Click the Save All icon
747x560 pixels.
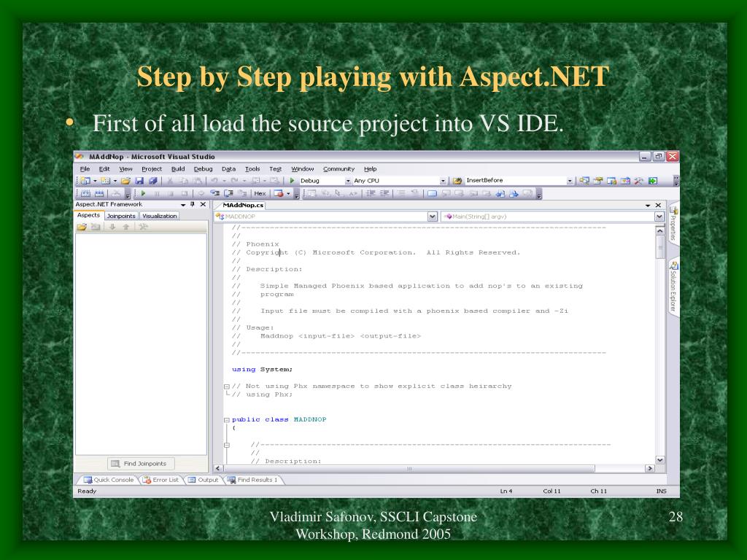152,181
